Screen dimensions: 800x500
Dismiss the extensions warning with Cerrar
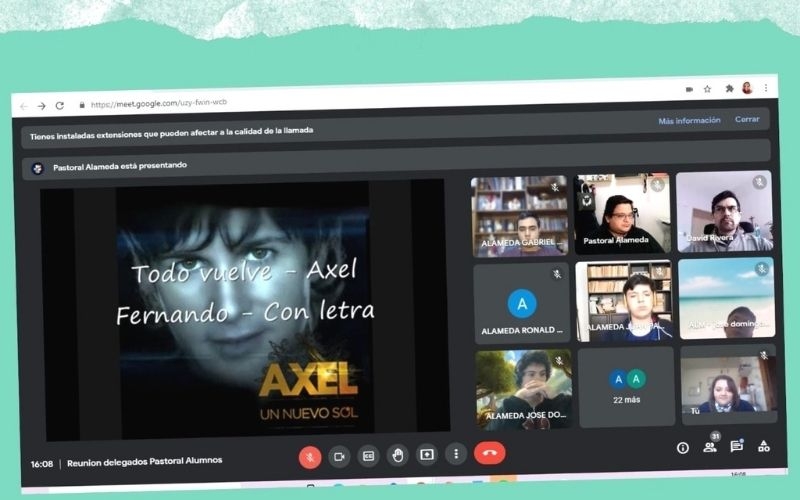[747, 119]
